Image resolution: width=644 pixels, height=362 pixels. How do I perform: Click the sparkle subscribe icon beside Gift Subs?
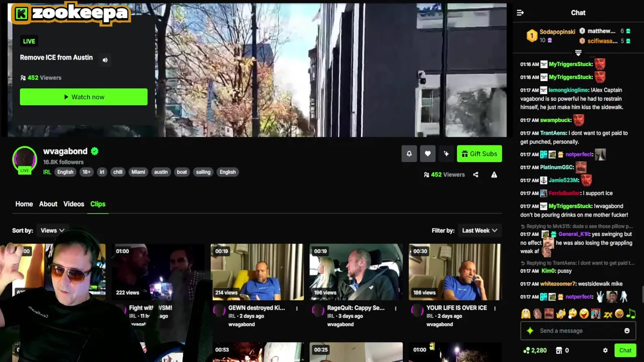pos(446,154)
